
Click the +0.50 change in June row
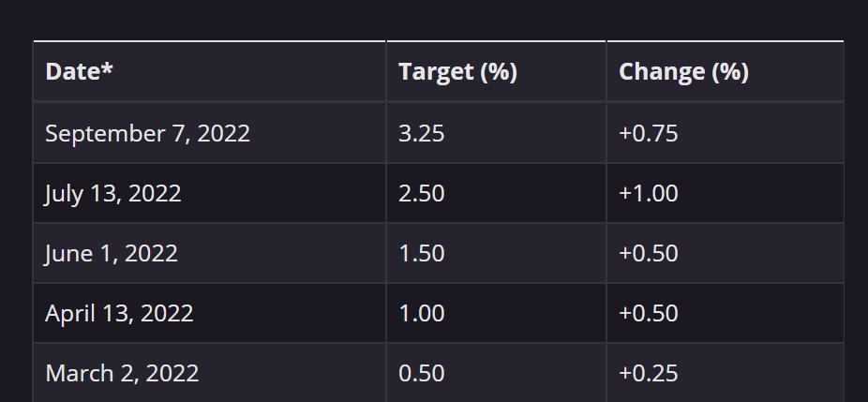(649, 253)
